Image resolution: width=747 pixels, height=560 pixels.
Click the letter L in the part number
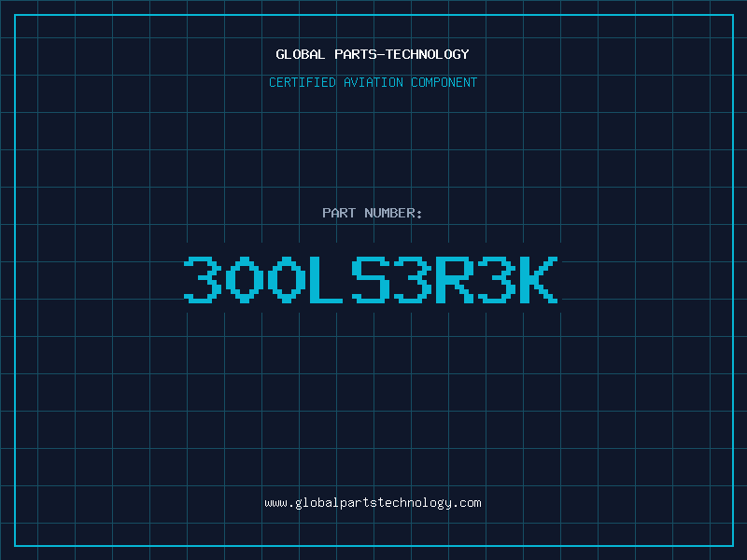328,279
